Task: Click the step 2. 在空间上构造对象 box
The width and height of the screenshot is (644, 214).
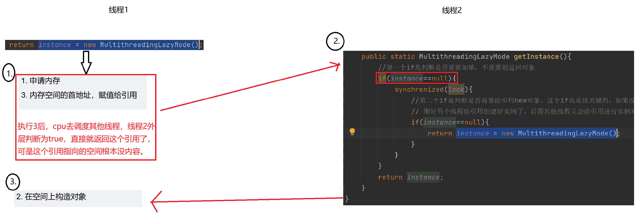Action: point(78,199)
